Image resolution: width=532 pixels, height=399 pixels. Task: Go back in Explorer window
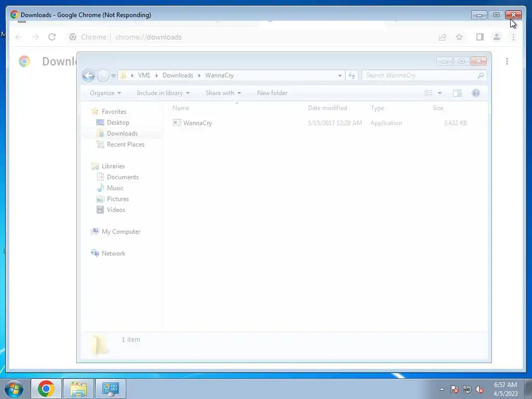click(88, 75)
